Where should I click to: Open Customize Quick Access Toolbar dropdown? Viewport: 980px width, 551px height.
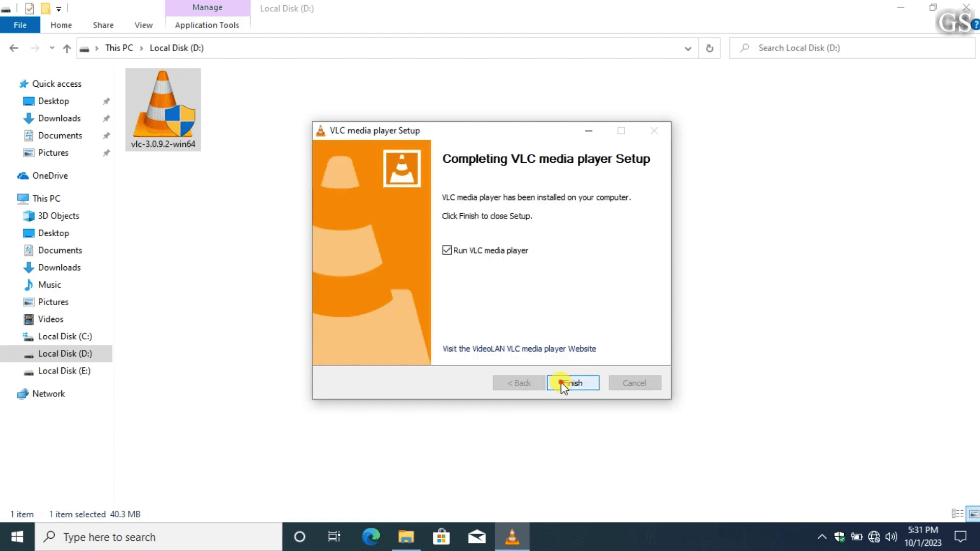point(59,9)
